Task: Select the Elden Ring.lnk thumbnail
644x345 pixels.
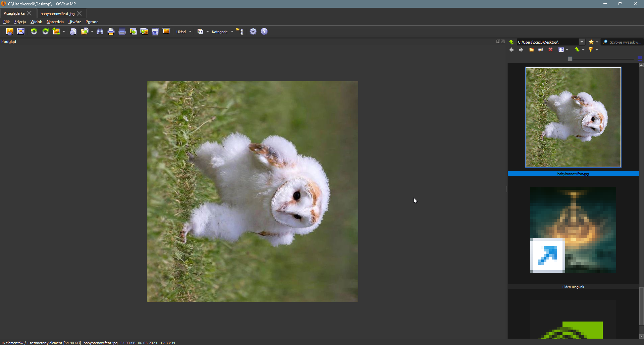Action: coord(573,230)
